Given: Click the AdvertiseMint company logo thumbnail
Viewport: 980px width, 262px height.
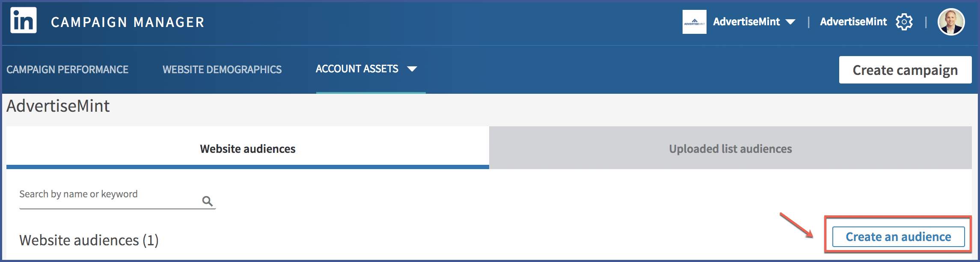Looking at the screenshot, I should [x=694, y=22].
